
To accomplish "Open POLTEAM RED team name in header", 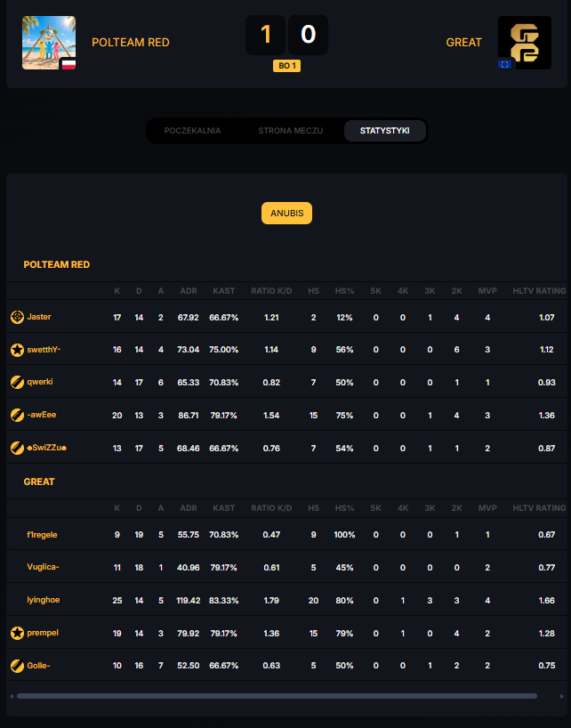I will tap(131, 43).
